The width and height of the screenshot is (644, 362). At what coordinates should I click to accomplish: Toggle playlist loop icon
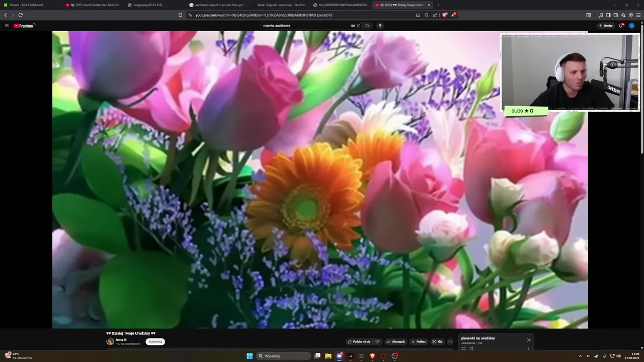[463, 348]
